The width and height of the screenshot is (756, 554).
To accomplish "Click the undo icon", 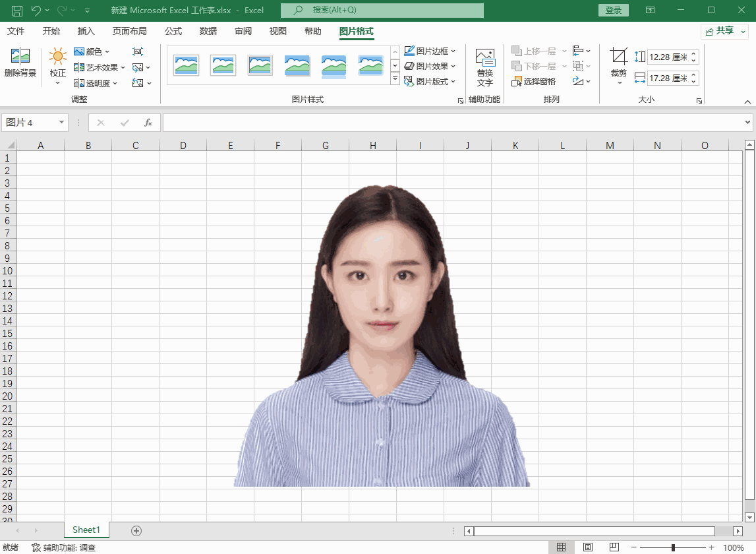I will (36, 10).
